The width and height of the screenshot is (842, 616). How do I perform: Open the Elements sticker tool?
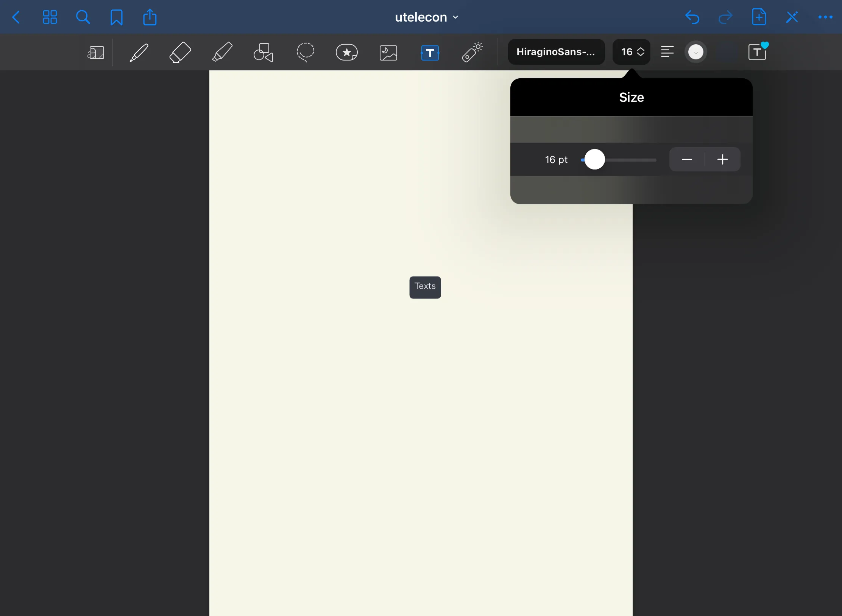[x=347, y=52]
